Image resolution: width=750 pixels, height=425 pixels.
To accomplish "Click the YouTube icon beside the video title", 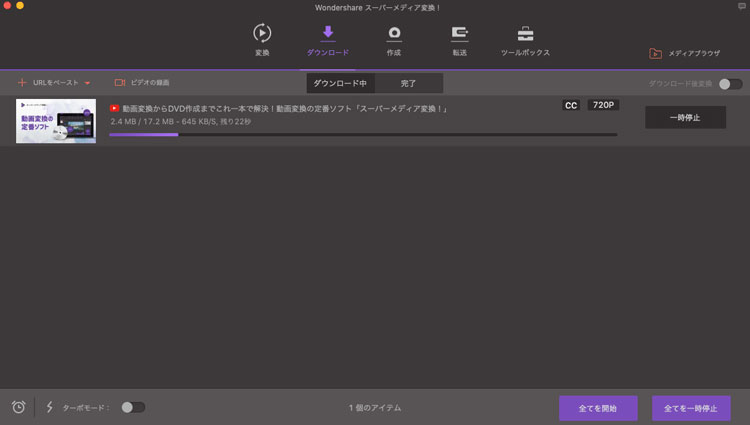I will click(114, 109).
